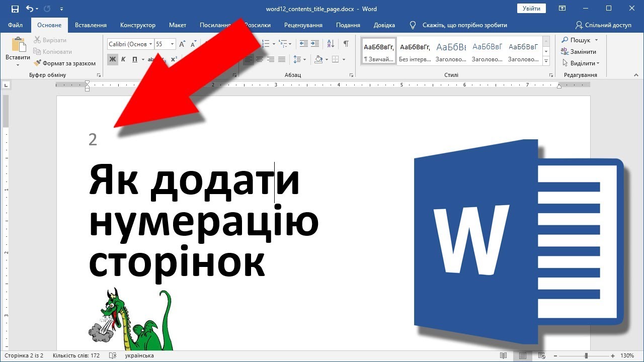Screen dimensions: 644x362
Task: Click the 'Скажіть, що потрібно зробити' search box
Action: click(x=464, y=25)
